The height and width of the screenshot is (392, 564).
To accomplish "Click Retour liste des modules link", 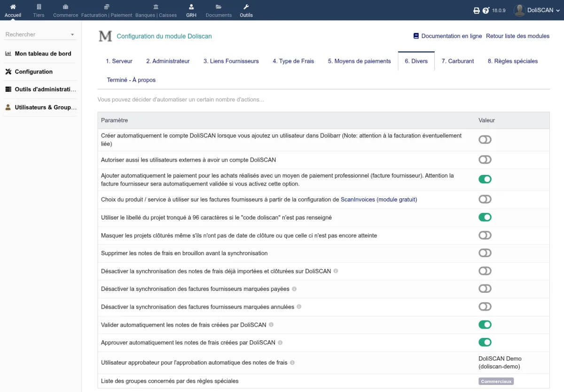I will coord(517,36).
